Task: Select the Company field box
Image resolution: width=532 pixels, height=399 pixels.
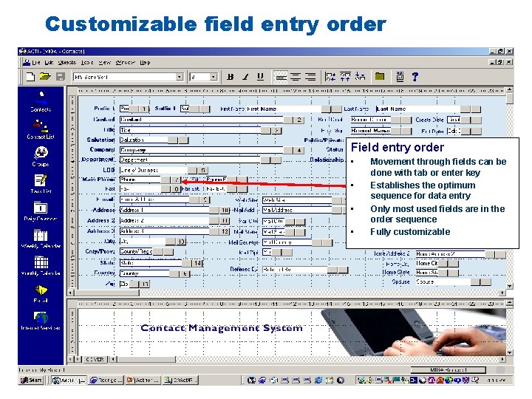Action: coord(201,149)
